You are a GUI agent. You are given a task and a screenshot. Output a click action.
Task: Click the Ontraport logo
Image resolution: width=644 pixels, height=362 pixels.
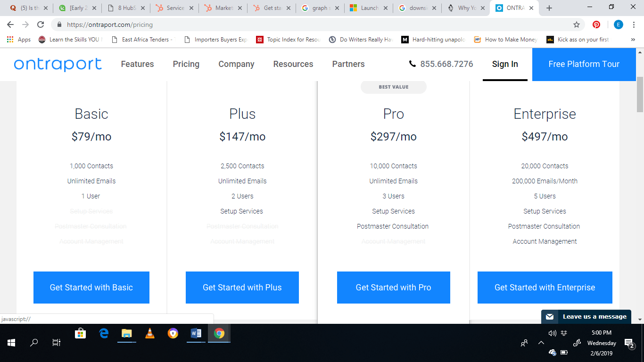coord(58,64)
